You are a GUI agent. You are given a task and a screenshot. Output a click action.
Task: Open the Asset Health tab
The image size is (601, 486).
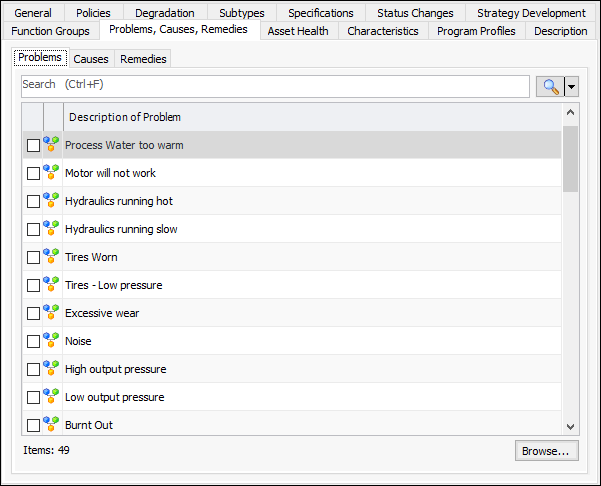click(x=298, y=31)
